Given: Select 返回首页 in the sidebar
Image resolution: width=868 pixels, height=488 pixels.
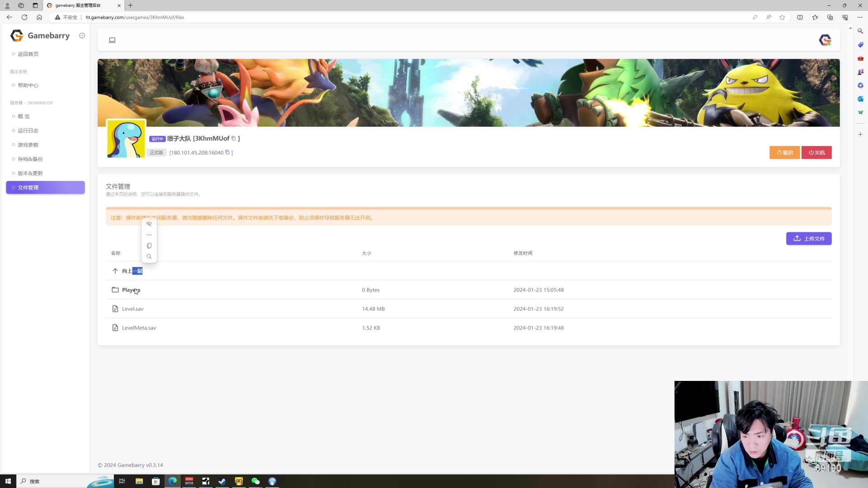Looking at the screenshot, I should [28, 54].
